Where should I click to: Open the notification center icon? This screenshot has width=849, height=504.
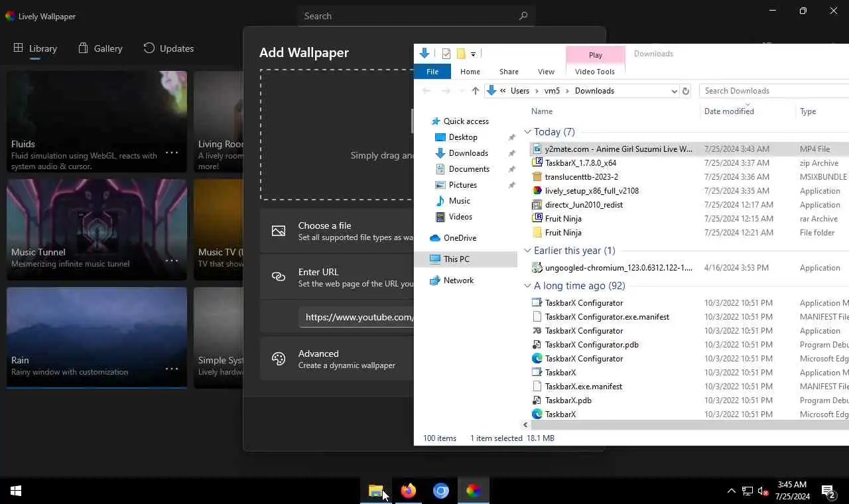(x=828, y=491)
